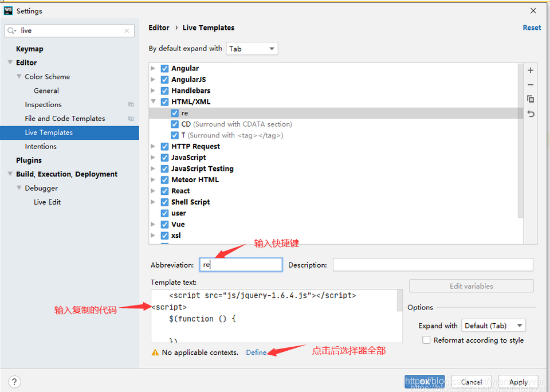Uncheck the Handlebars template group
The image size is (550, 392).
[164, 91]
